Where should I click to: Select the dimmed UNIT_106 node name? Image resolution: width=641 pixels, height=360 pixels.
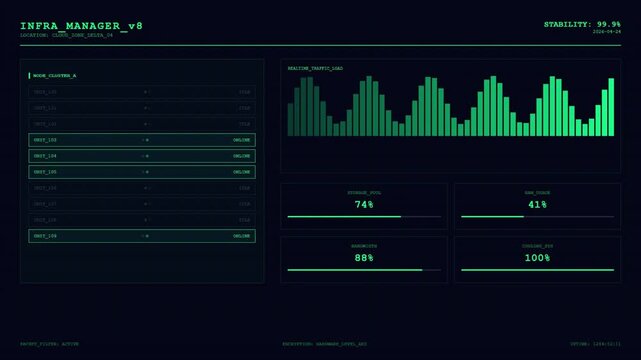[45, 188]
